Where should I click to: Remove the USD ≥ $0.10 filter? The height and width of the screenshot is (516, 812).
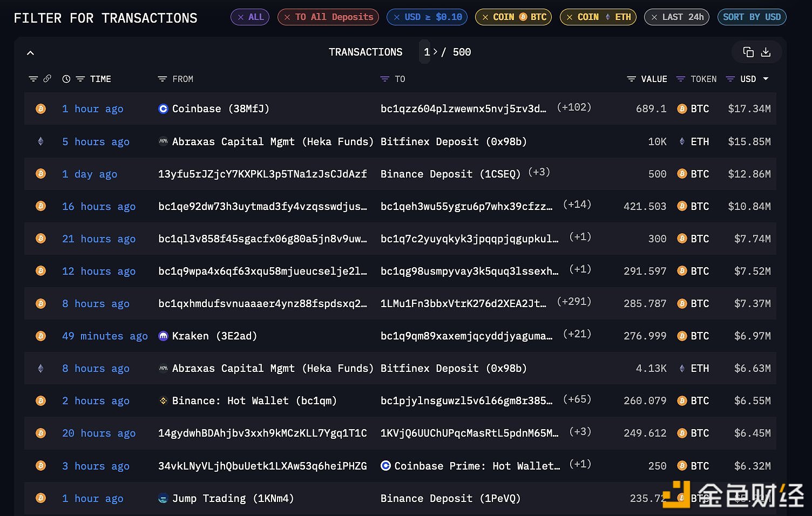pos(397,17)
